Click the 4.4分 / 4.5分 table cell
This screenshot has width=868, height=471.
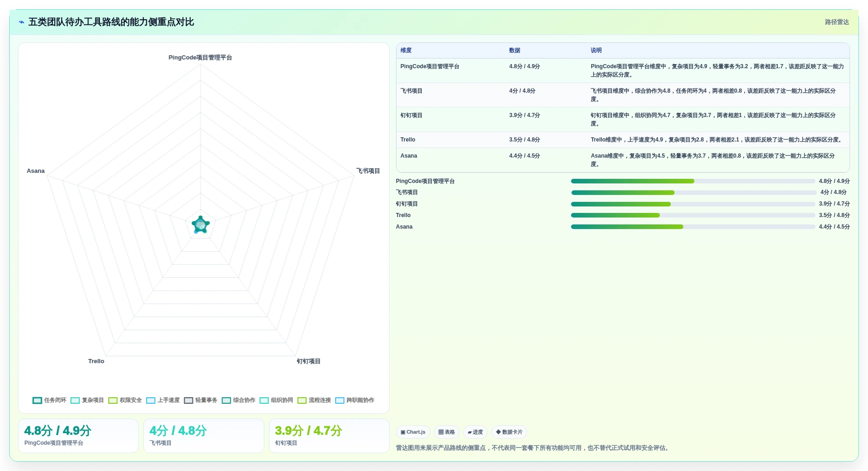pyautogui.click(x=524, y=156)
